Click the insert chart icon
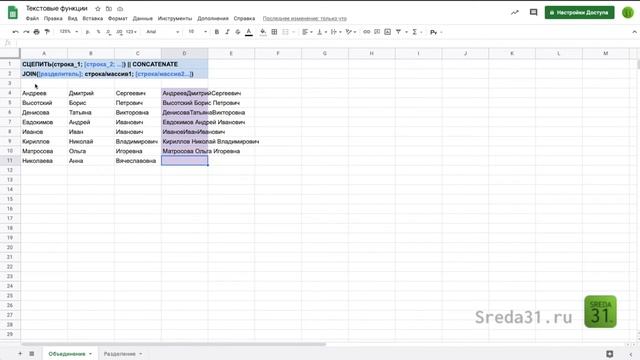The image size is (640, 360). 388,32
